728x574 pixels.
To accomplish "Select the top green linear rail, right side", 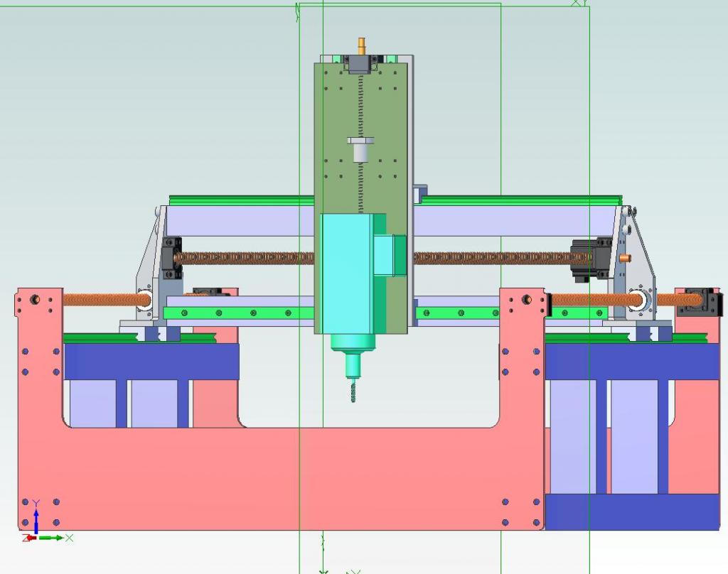I will coord(521,200).
